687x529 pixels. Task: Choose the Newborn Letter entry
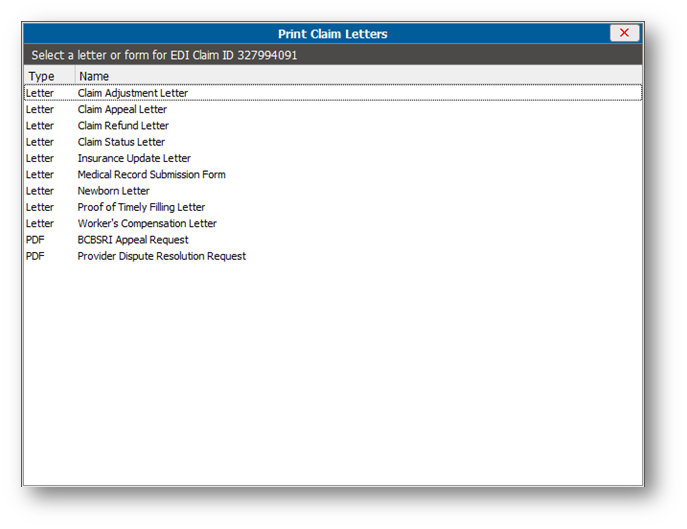113,191
